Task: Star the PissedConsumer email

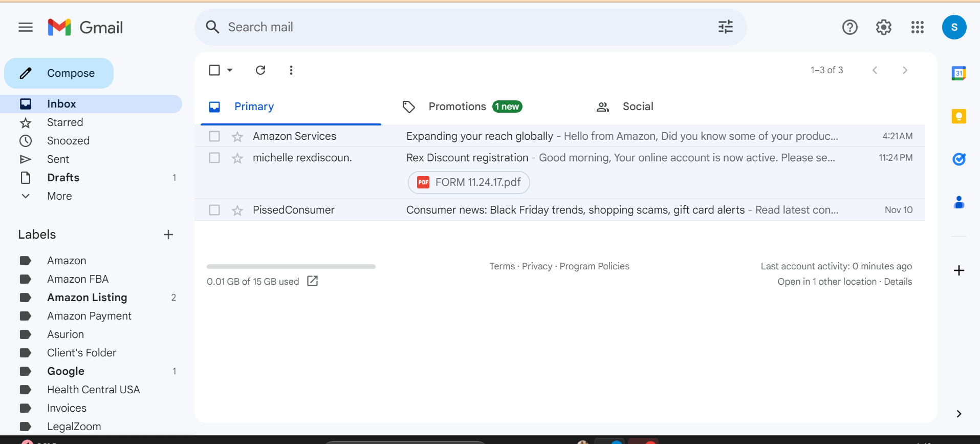Action: pos(237,210)
